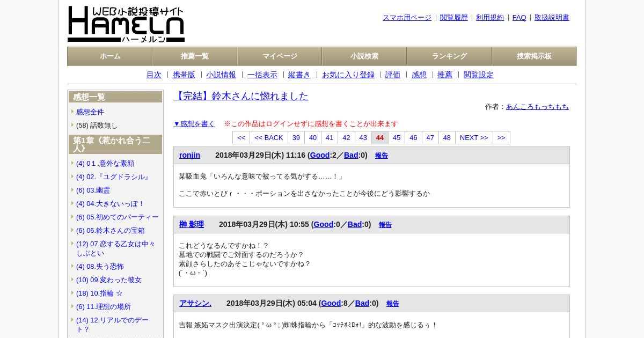Open 閲覧設定 link

[x=479, y=75]
